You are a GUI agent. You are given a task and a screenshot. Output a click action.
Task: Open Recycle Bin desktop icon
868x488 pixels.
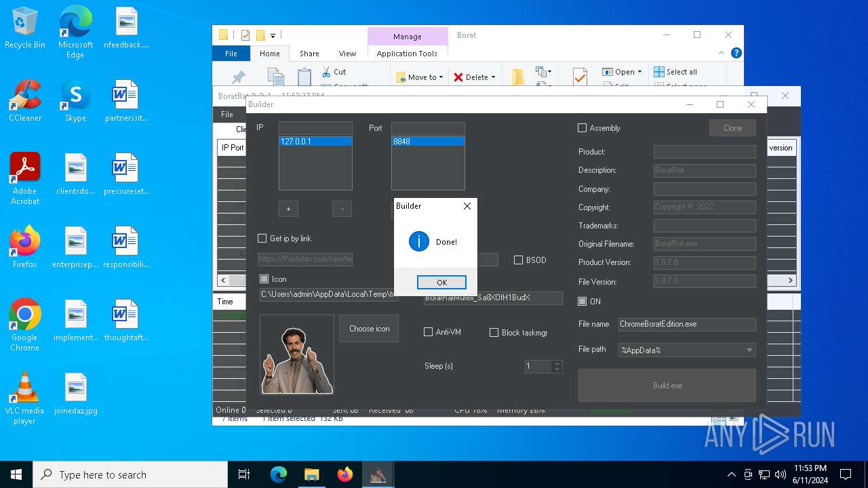[x=25, y=28]
